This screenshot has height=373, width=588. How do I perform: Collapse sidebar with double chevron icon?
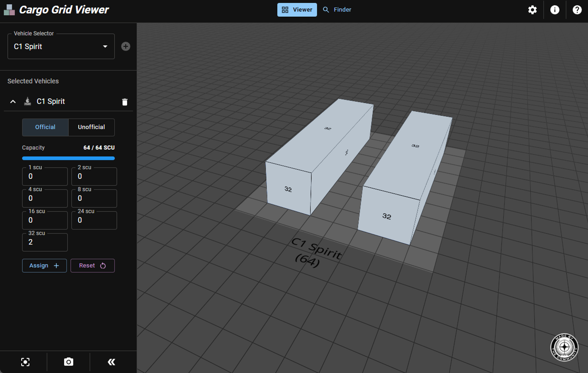coord(112,362)
